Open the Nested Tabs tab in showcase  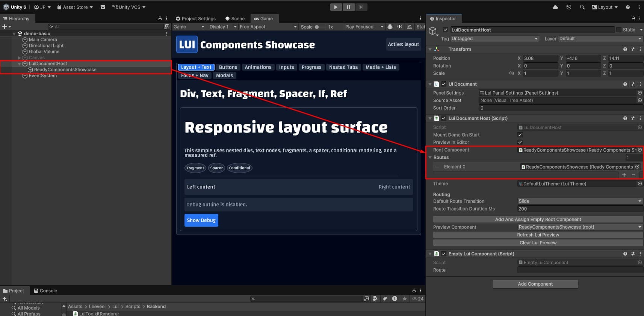pos(343,67)
